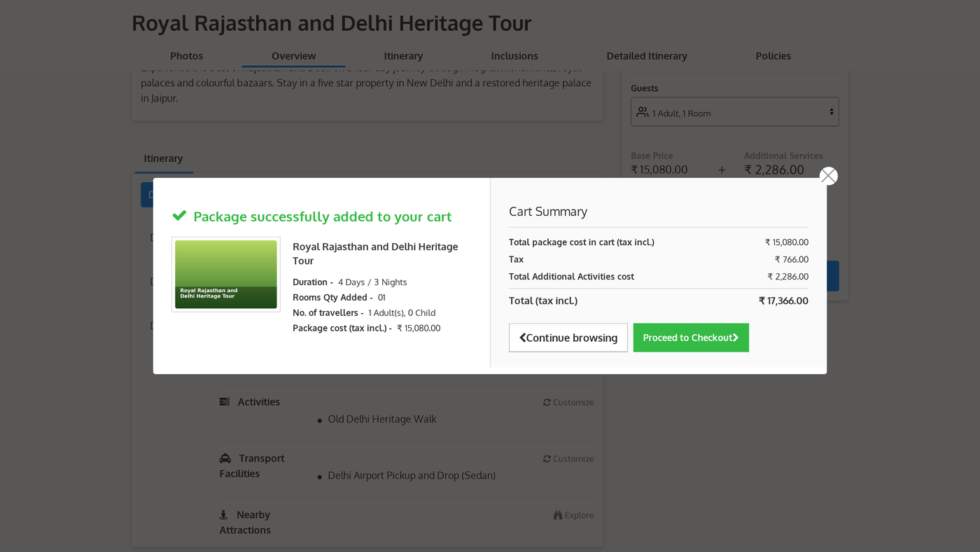The image size is (980, 552).
Task: Explore nearby attractions link
Action: [x=573, y=515]
